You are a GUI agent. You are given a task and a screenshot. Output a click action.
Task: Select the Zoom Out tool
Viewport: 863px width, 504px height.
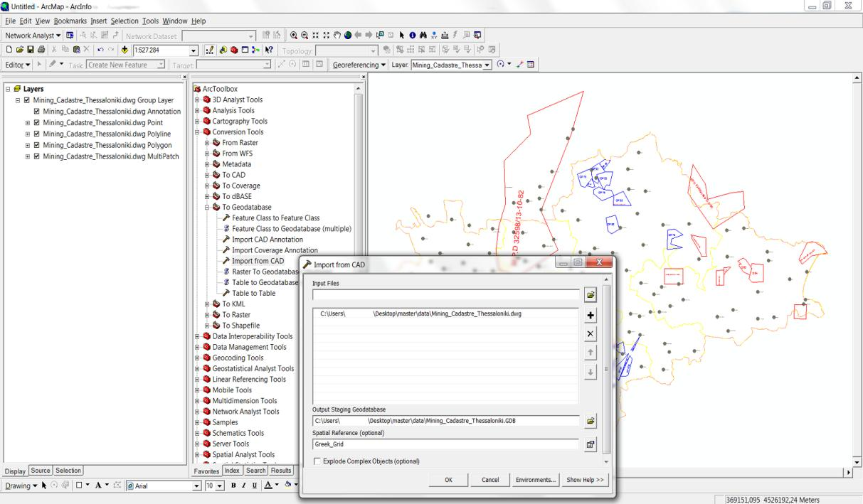(x=304, y=36)
